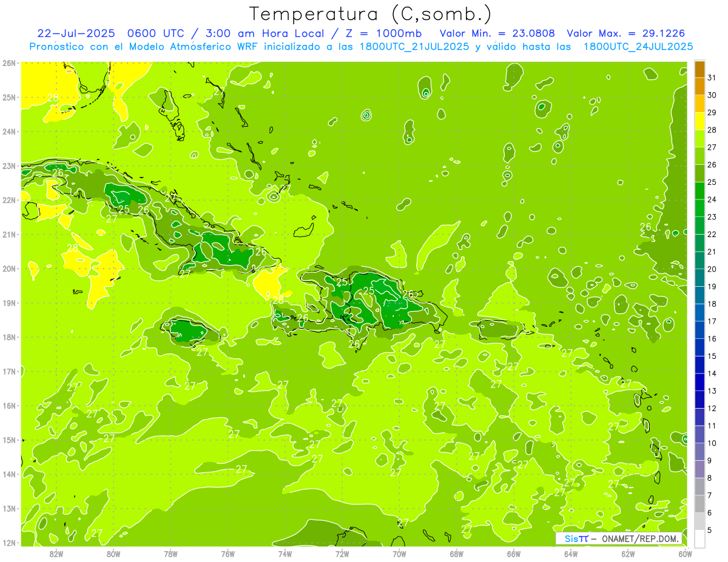Click the "Valor Max. = 29.1226" text
Screen dimensions: 728x562
point(625,33)
